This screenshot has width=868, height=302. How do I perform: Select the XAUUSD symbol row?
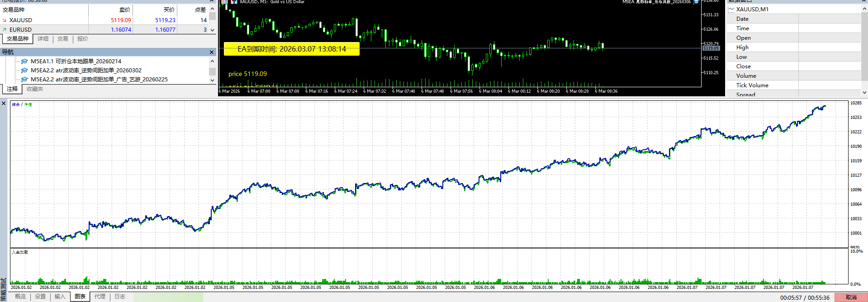104,20
